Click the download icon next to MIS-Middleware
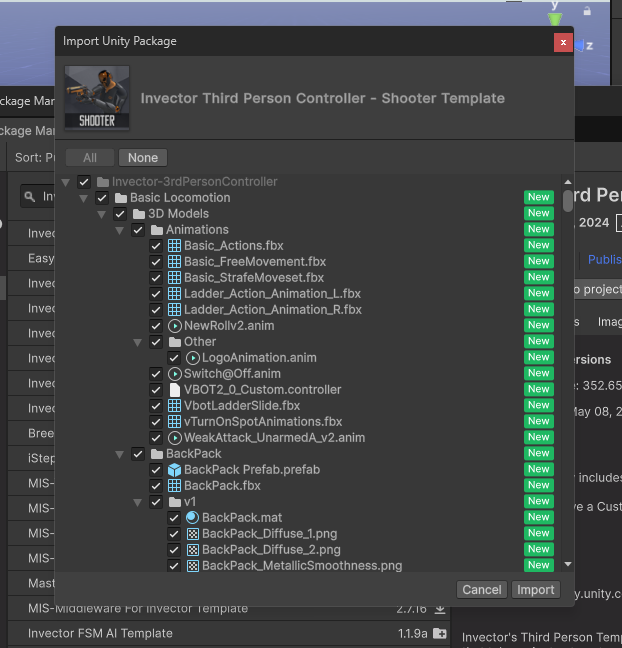This screenshot has width=622, height=648. [x=440, y=609]
